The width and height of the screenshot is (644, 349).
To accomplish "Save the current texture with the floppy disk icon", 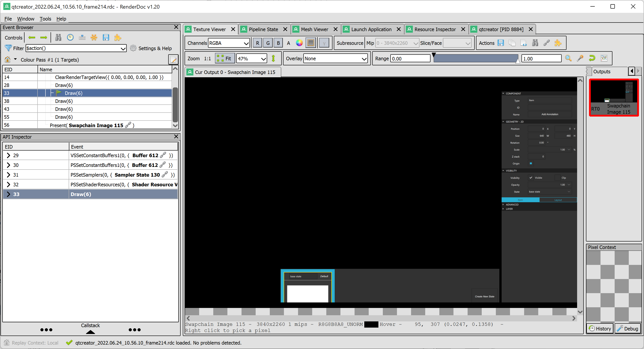I will click(x=501, y=43).
